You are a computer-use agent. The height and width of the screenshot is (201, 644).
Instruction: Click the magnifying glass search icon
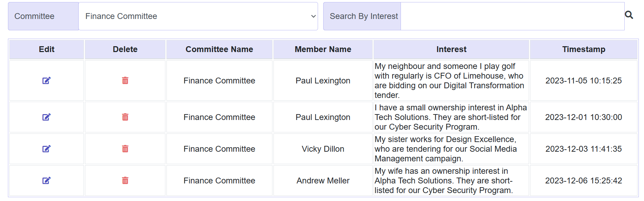629,15
